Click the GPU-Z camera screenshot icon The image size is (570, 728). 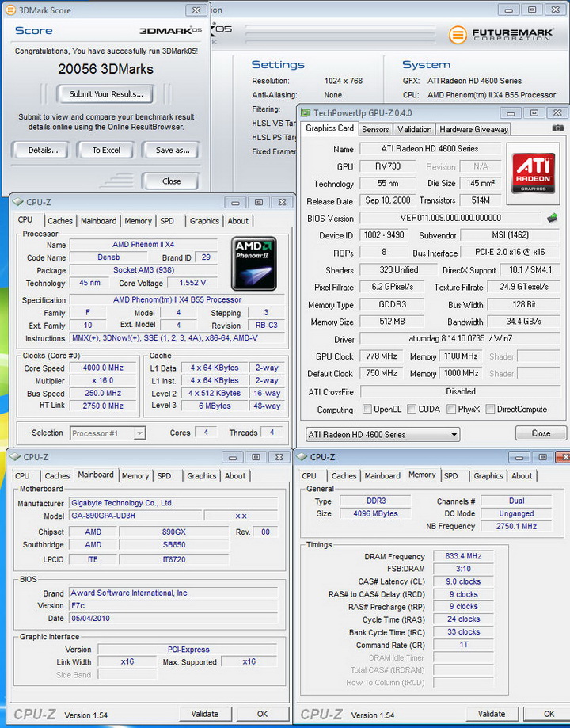[557, 128]
